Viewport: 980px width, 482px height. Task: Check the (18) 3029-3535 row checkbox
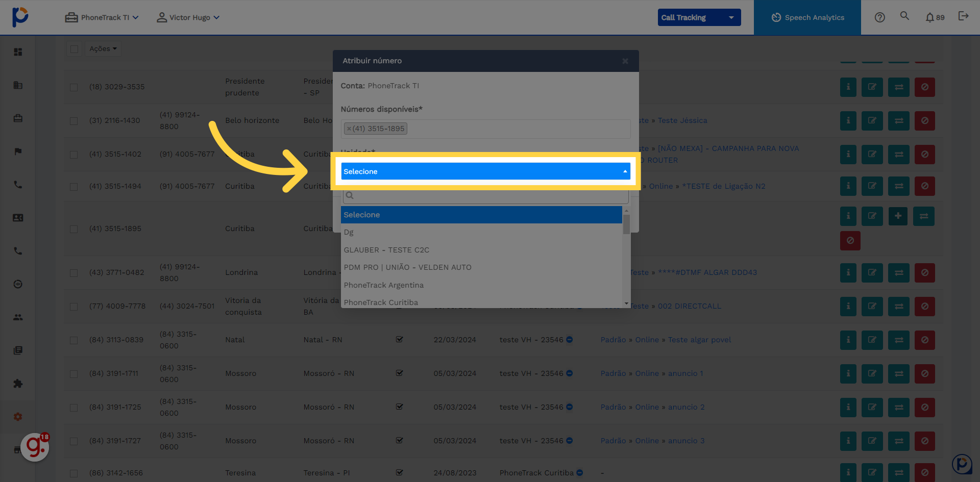(74, 87)
